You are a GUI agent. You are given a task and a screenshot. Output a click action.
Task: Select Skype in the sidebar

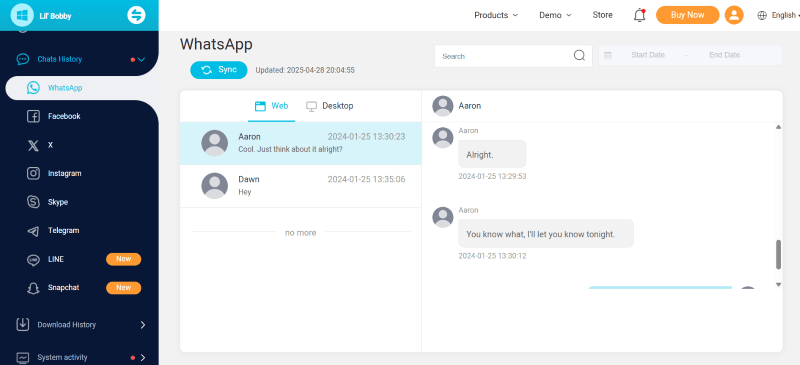pos(58,202)
